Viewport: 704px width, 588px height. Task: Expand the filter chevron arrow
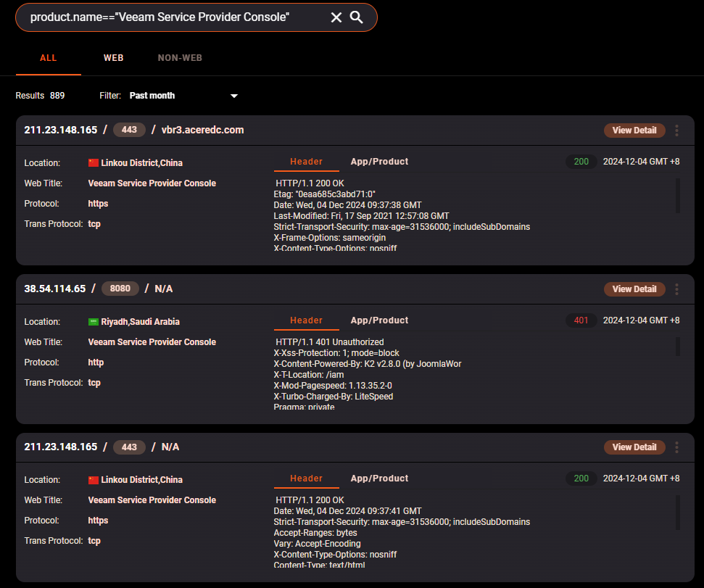pyautogui.click(x=233, y=95)
